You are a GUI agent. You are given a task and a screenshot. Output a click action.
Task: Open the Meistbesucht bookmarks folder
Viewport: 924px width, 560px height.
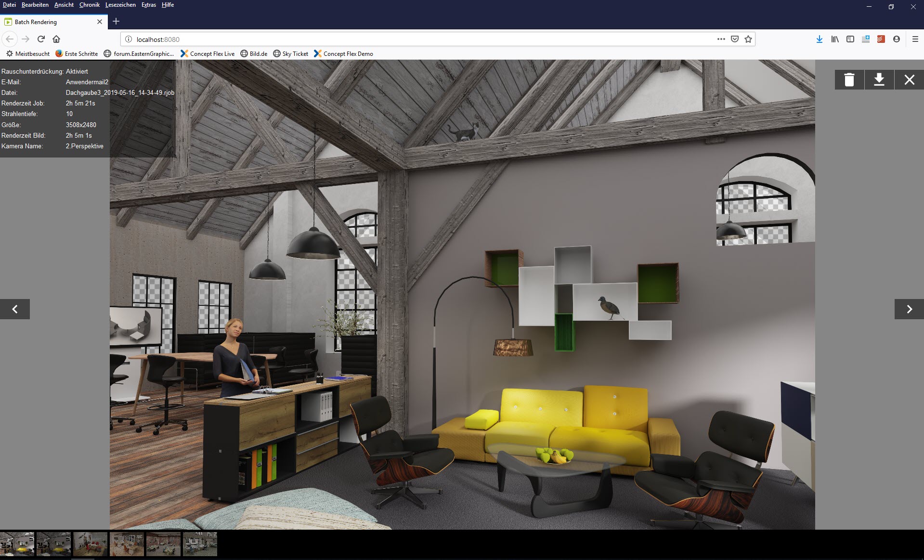click(28, 53)
